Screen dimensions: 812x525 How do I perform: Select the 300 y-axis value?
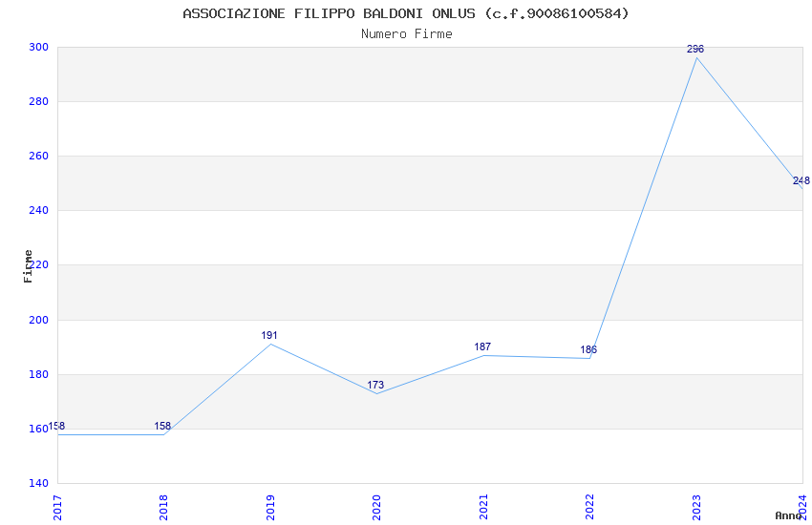pos(39,47)
